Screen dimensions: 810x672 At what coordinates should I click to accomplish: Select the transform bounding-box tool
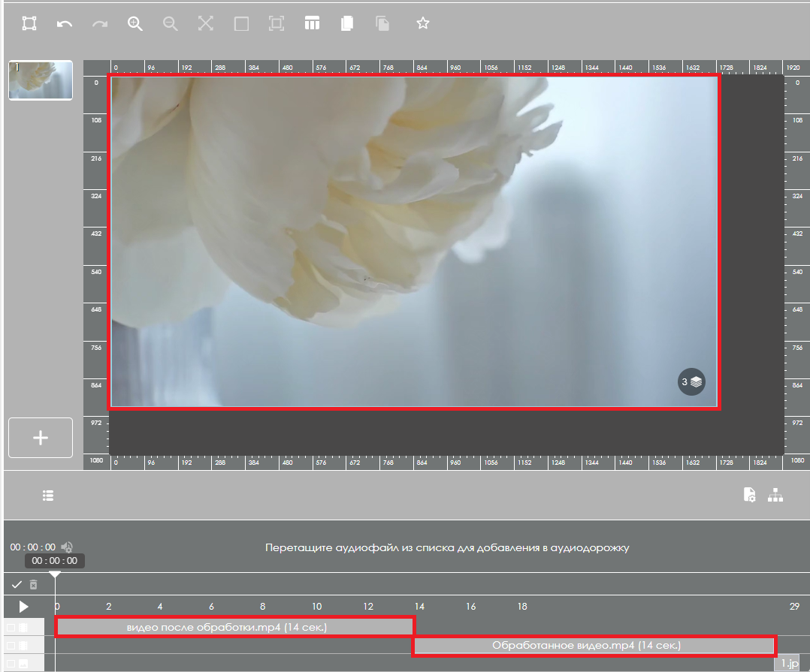(x=29, y=24)
